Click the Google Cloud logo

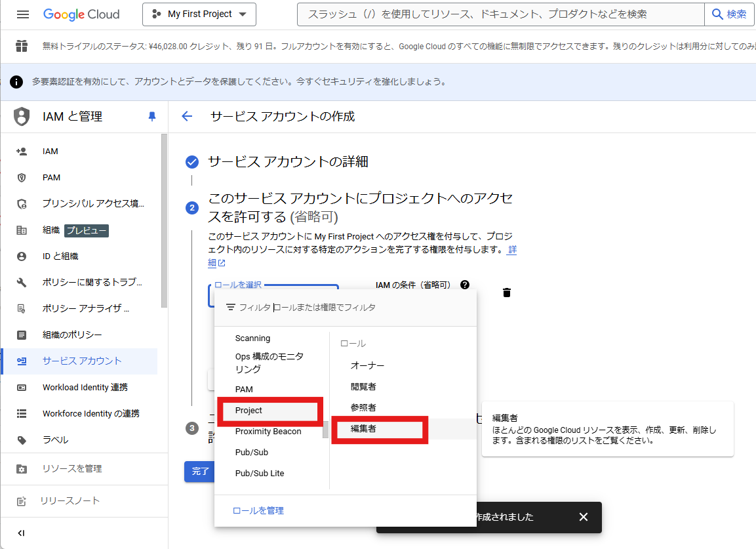tap(81, 14)
